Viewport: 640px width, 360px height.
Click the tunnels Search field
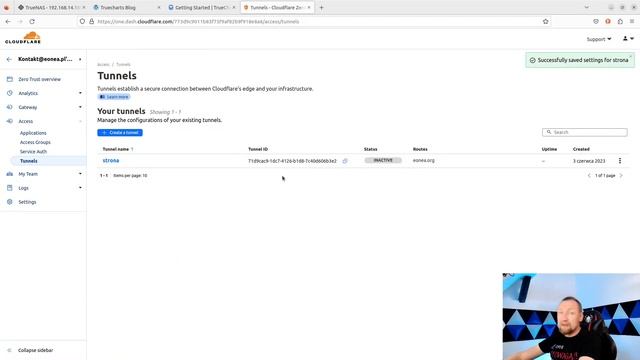pyautogui.click(x=584, y=132)
